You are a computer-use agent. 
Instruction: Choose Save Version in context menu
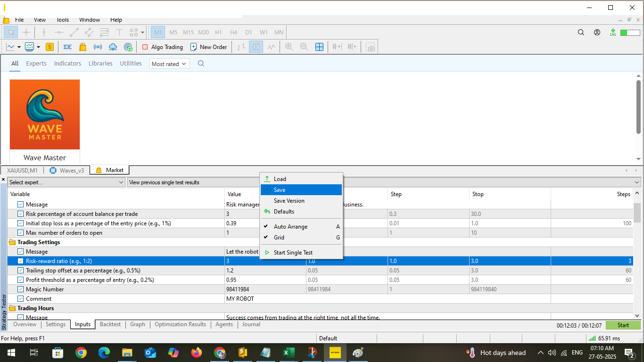tap(289, 201)
